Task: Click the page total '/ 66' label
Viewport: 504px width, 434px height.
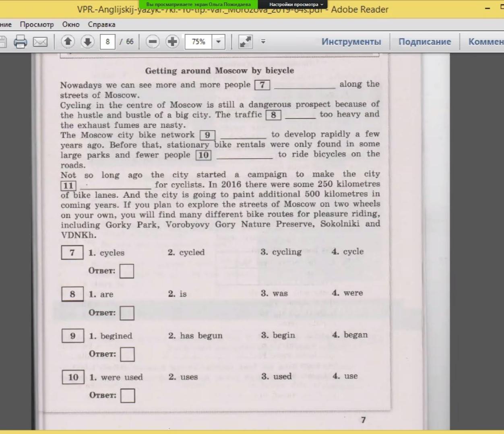Action: tap(126, 41)
